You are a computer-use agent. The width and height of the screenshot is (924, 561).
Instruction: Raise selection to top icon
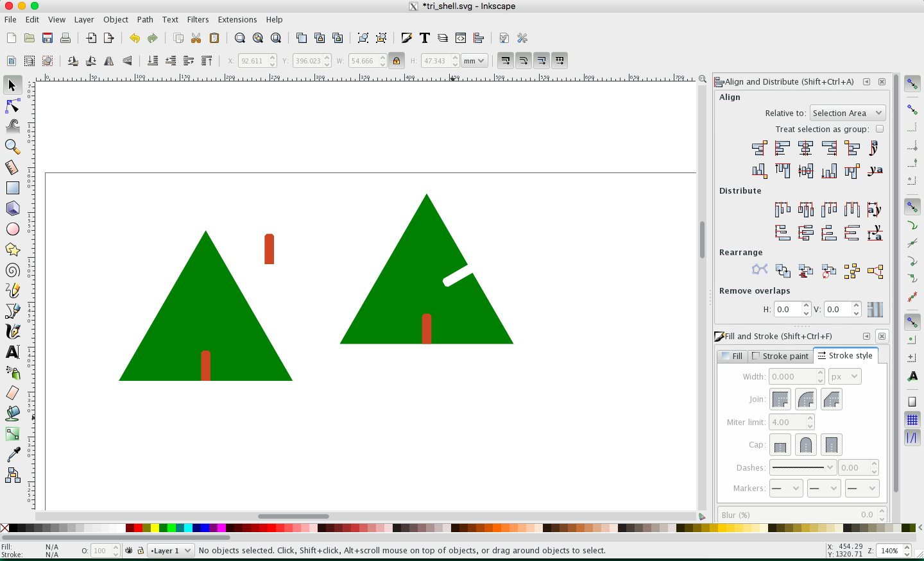click(x=207, y=61)
